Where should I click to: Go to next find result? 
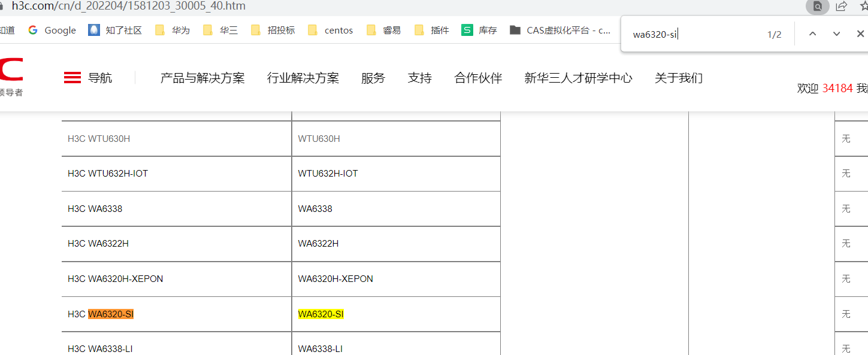tap(836, 34)
